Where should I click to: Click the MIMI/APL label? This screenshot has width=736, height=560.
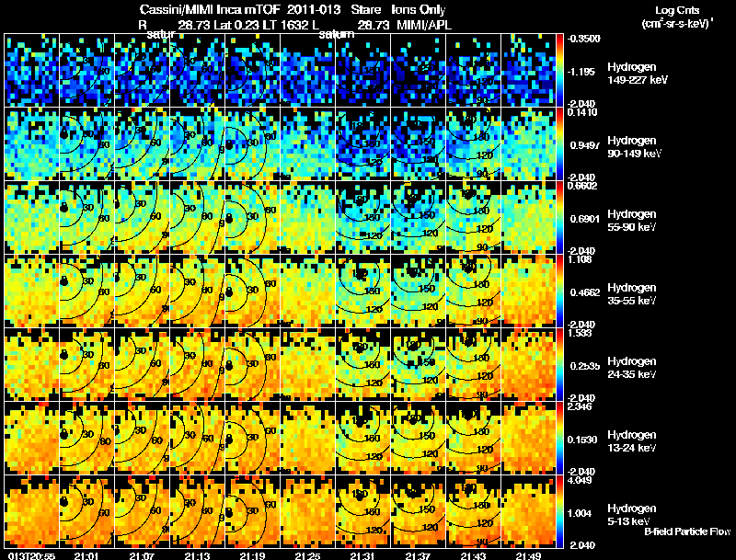(424, 25)
